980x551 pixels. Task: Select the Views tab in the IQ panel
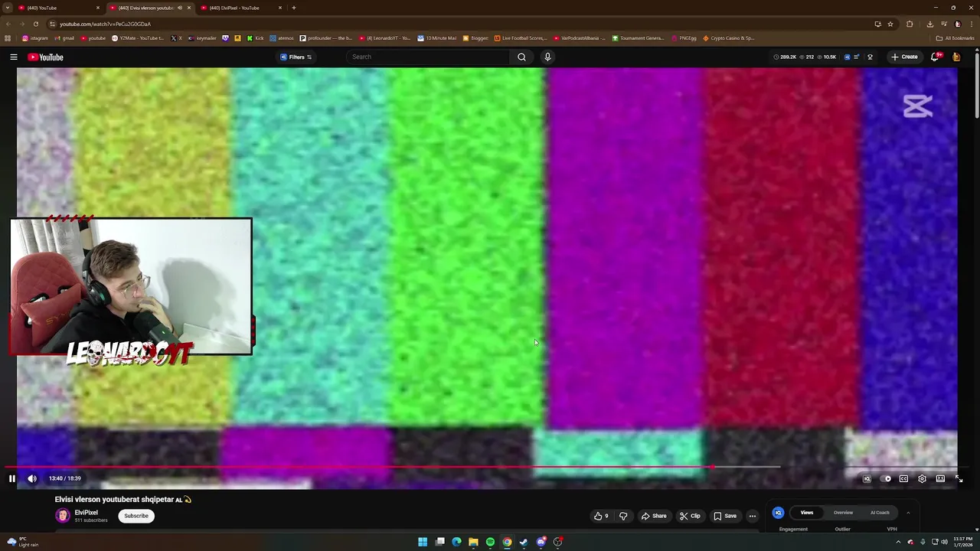tap(807, 513)
